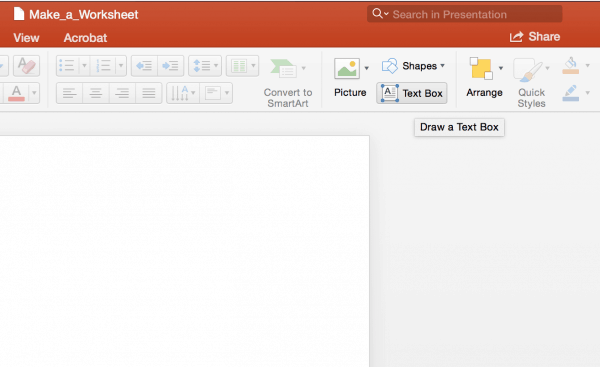Open the View tab
600x367 pixels.
tap(26, 38)
